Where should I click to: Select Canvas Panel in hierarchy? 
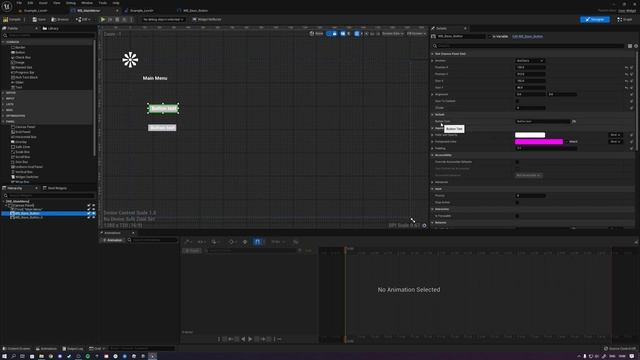(x=24, y=205)
